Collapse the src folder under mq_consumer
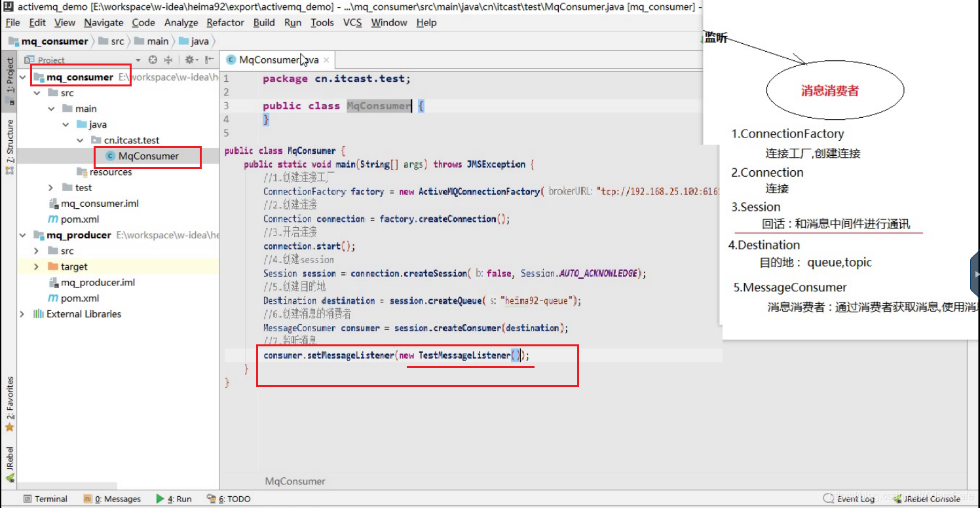 pyautogui.click(x=38, y=93)
